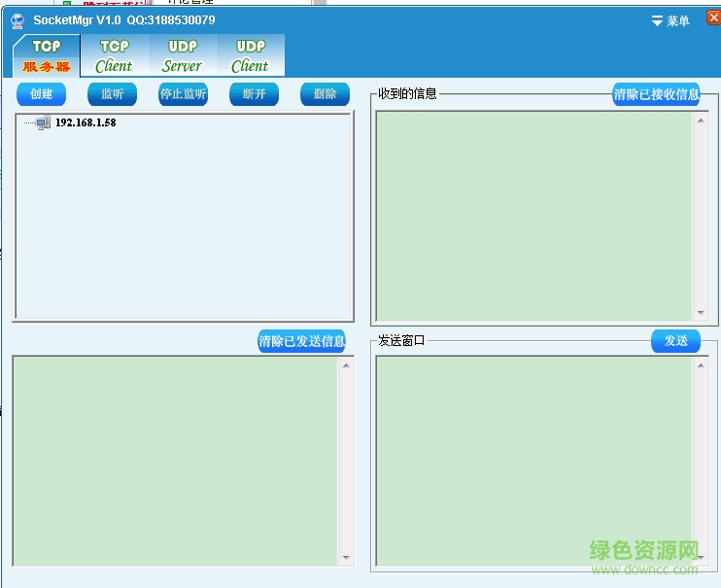Send message with the 发送 button
Viewport: 721px width, 588px height.
click(675, 341)
